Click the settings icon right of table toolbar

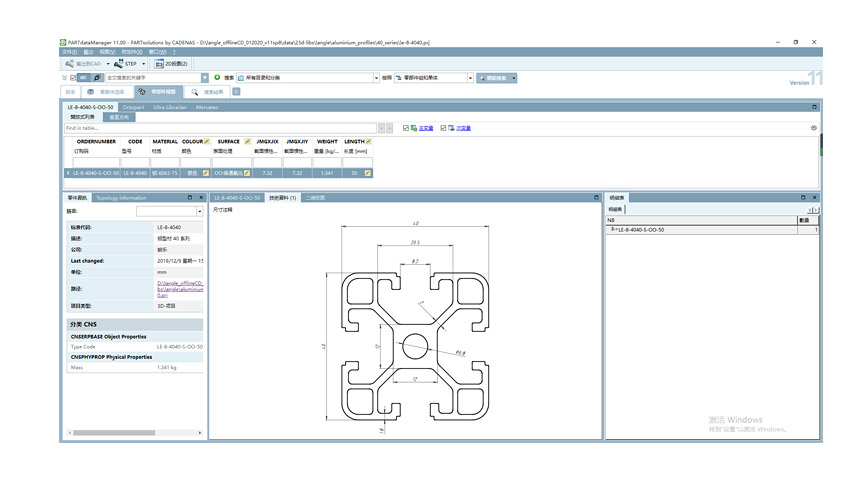pyautogui.click(x=814, y=128)
